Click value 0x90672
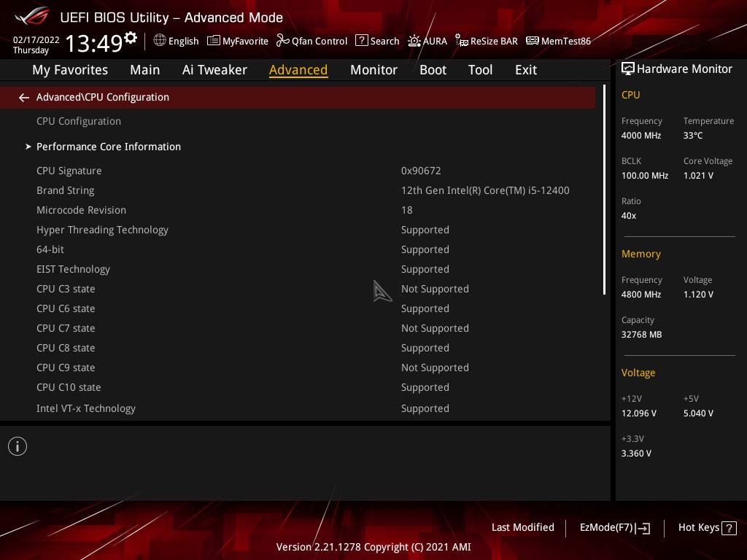Viewport: 747px width, 560px height. click(421, 171)
